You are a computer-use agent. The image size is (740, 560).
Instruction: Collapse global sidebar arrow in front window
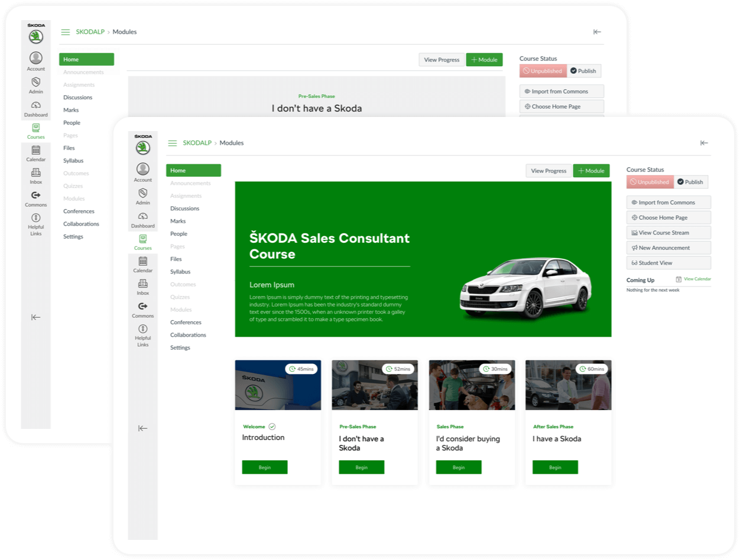pyautogui.click(x=142, y=428)
